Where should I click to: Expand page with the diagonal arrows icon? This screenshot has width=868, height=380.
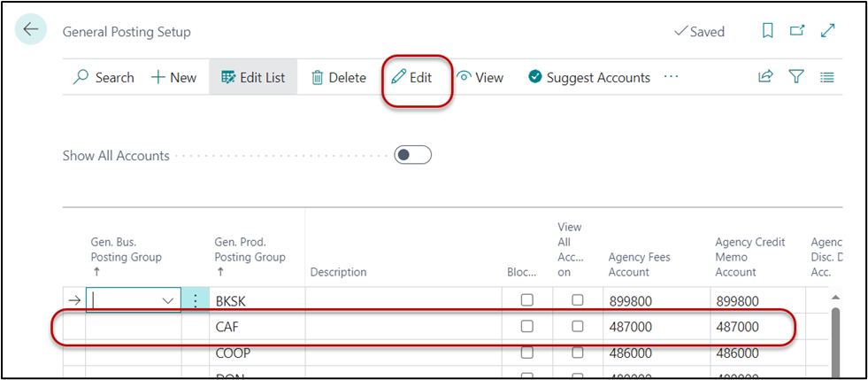[x=828, y=31]
